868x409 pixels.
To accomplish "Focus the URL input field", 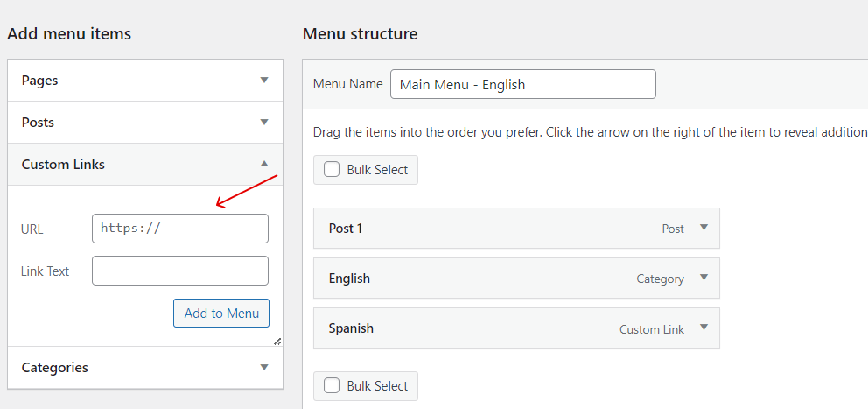I will coord(179,229).
